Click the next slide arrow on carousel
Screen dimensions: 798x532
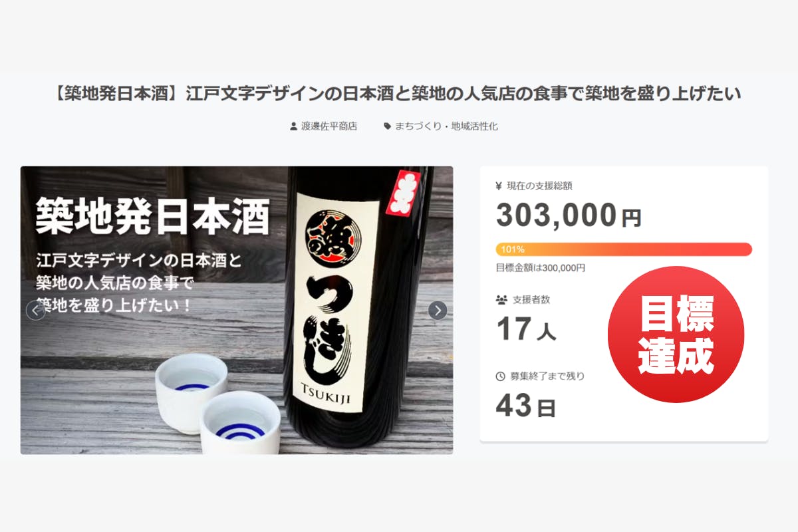[x=438, y=311]
